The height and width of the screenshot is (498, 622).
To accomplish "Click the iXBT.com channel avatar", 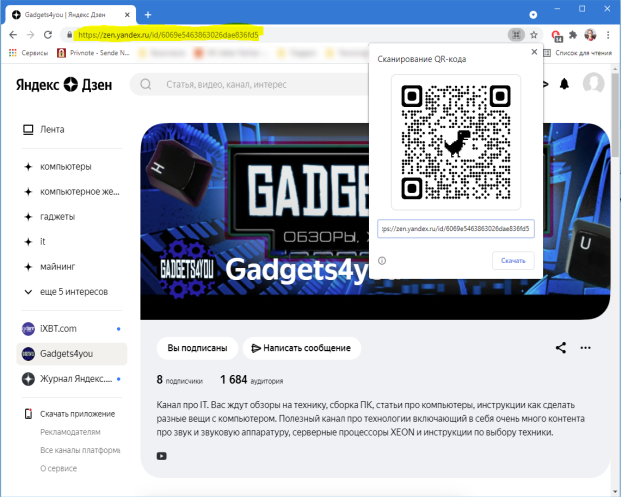I will (28, 329).
